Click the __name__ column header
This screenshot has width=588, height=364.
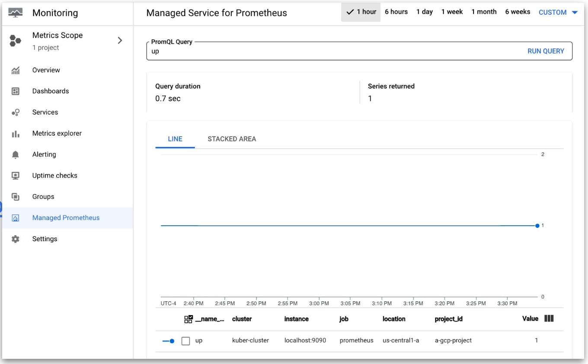coord(210,319)
